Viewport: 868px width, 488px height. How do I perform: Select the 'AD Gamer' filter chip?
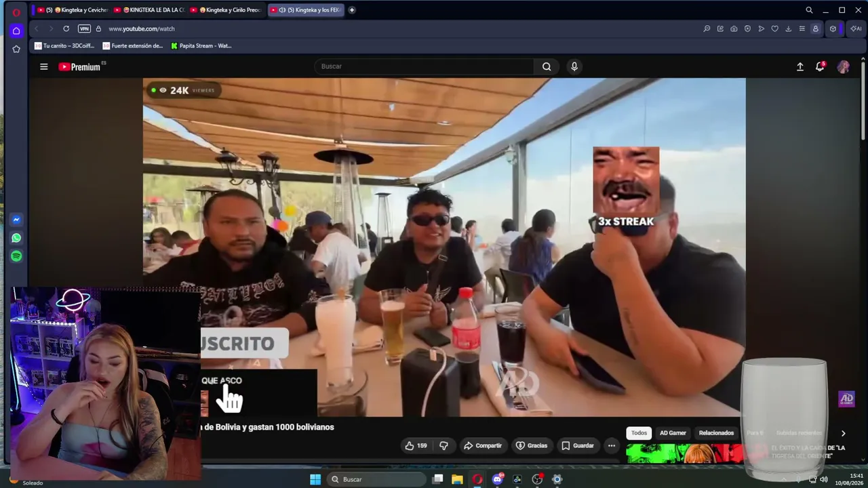[673, 432]
